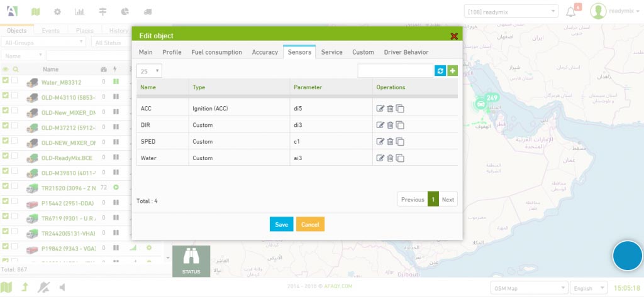Open the bar chart reports icon

click(80, 12)
